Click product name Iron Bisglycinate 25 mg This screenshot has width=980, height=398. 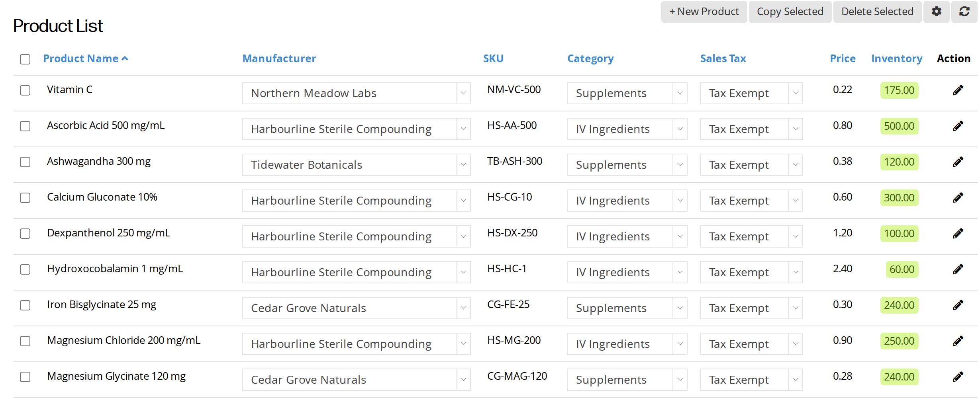tap(102, 304)
